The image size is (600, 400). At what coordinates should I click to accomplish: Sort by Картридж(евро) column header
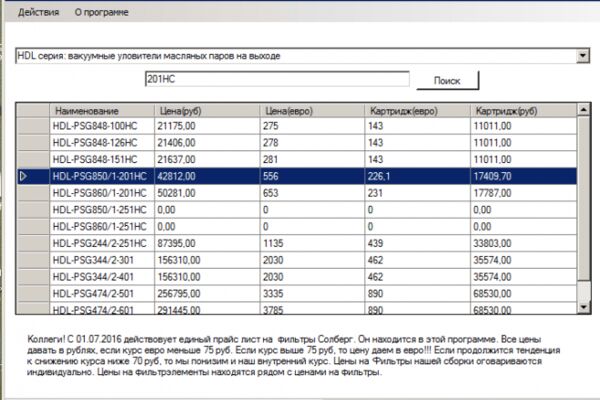click(417, 111)
